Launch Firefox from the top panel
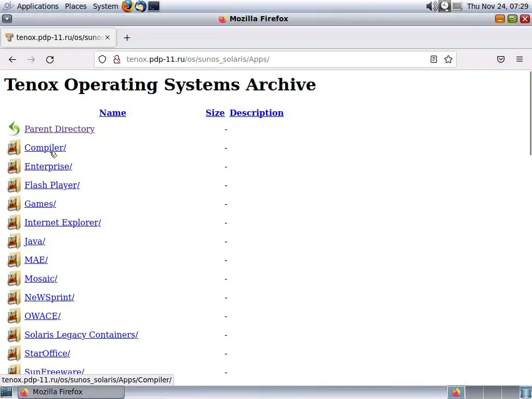The image size is (532, 399). 128,6
